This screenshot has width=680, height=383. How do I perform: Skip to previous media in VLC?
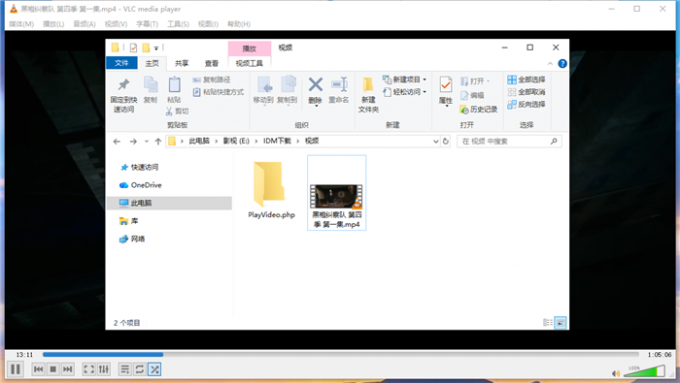[x=38, y=369]
